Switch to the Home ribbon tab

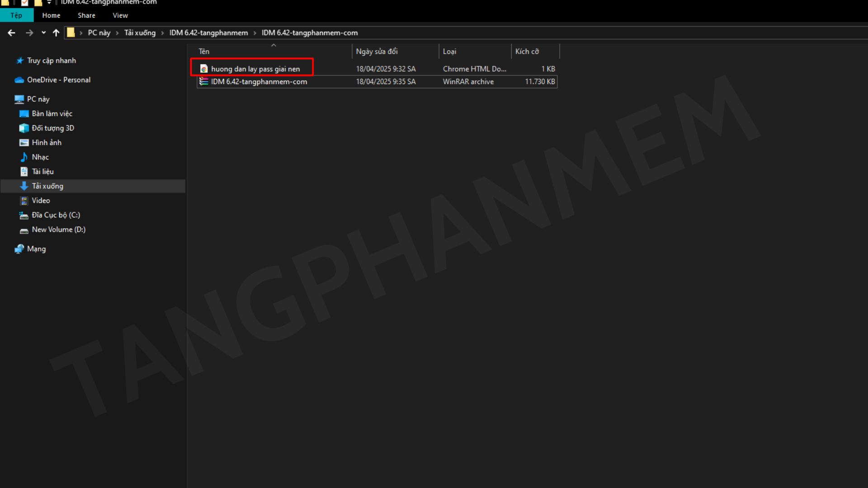[51, 15]
